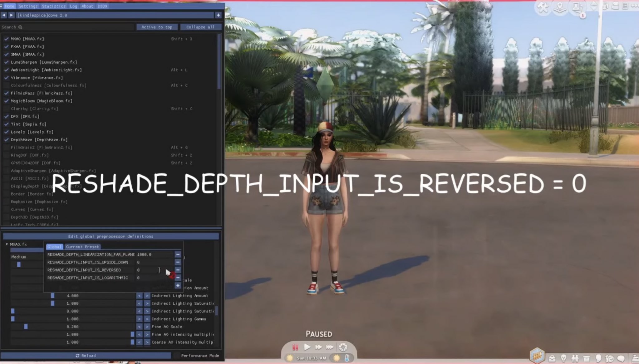Uncheck the MXAO effect

click(6, 39)
